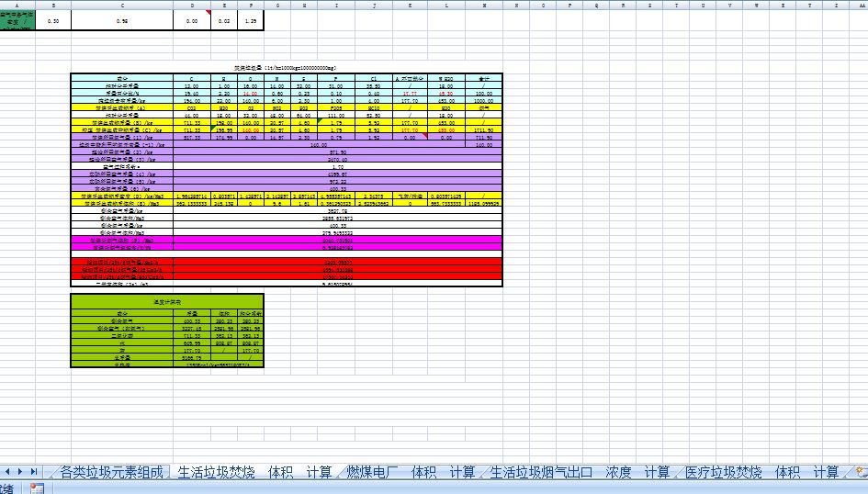Select the green header cell in column A
This screenshot has width=868, height=494.
point(17,20)
